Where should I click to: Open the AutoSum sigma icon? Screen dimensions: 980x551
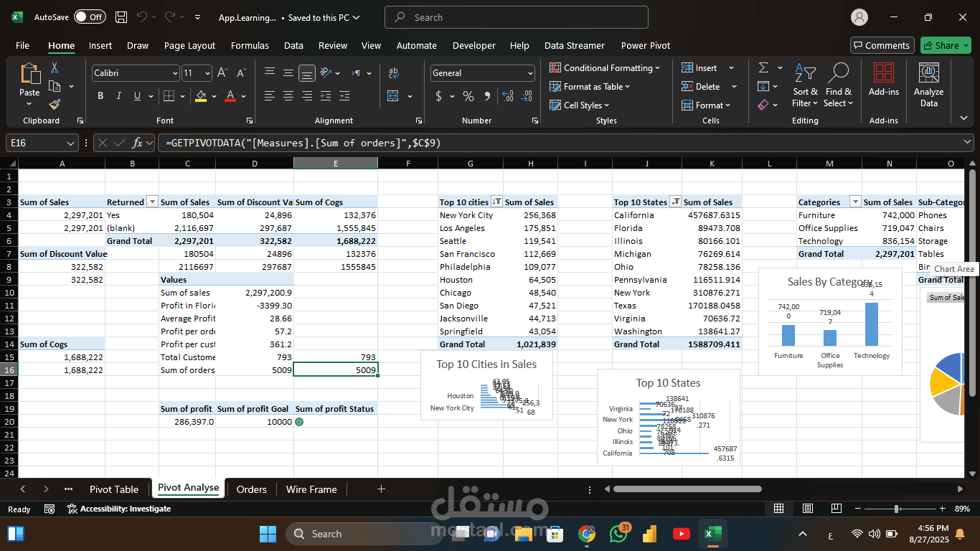(763, 67)
